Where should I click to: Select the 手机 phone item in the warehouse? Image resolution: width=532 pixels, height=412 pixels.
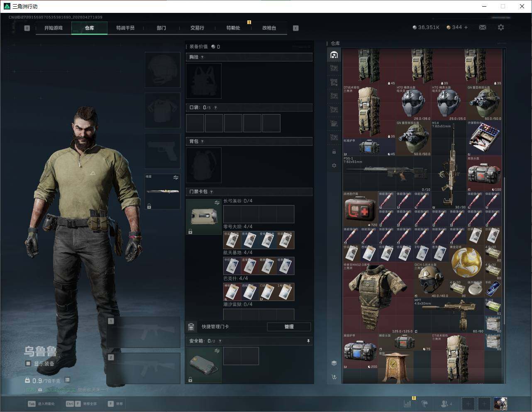point(493,289)
